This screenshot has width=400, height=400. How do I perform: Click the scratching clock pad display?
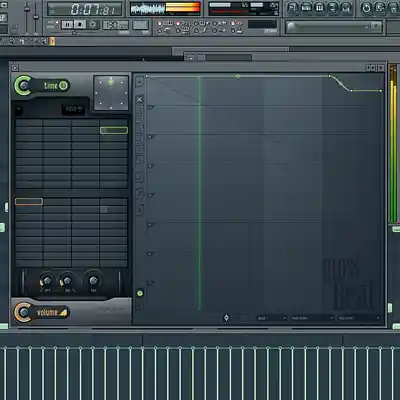click(111, 93)
